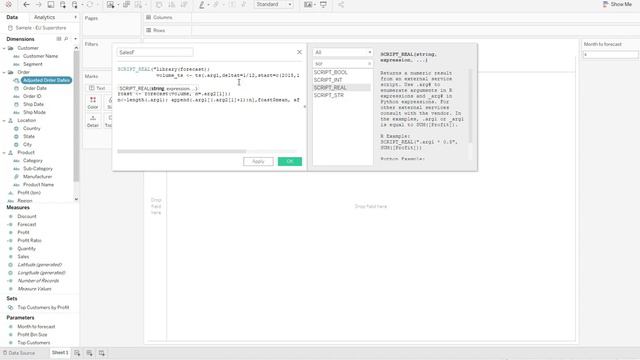This screenshot has width=640, height=360.
Task: Switch to the Sheet 1 tab
Action: [60, 353]
